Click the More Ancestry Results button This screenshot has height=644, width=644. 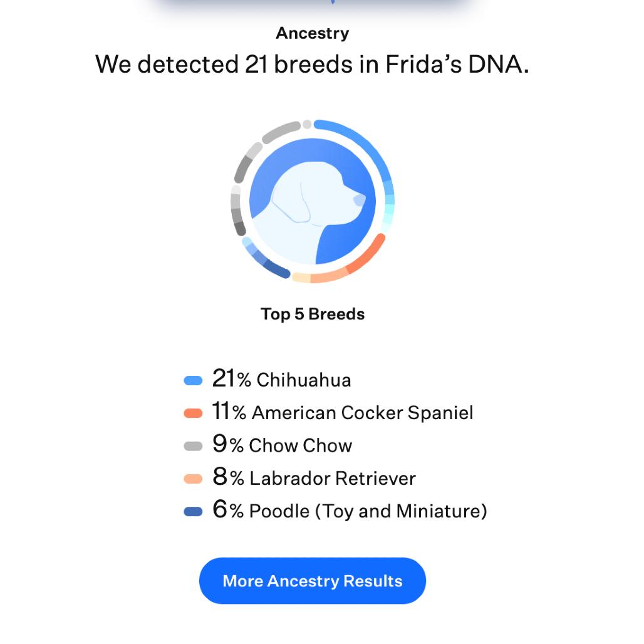click(313, 581)
